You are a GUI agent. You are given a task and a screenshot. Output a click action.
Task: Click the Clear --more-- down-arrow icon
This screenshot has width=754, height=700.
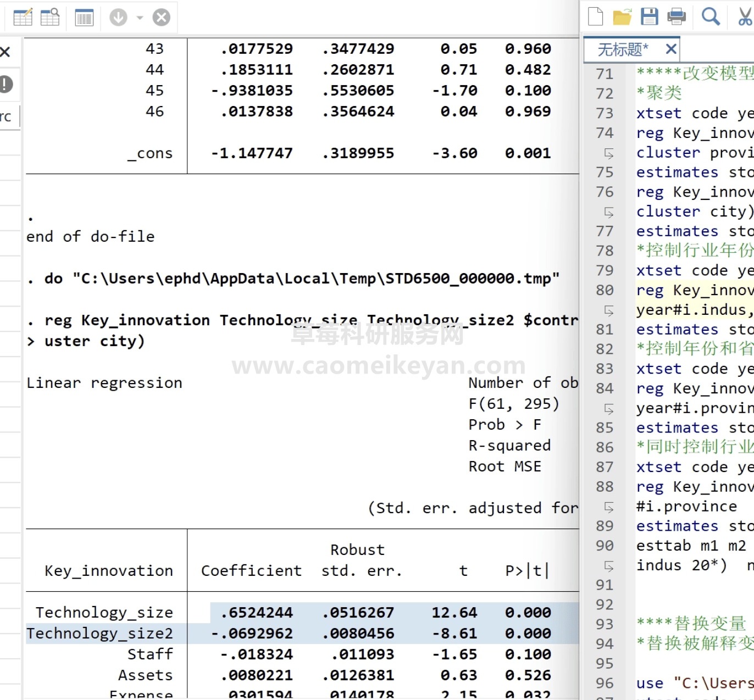pyautogui.click(x=118, y=18)
